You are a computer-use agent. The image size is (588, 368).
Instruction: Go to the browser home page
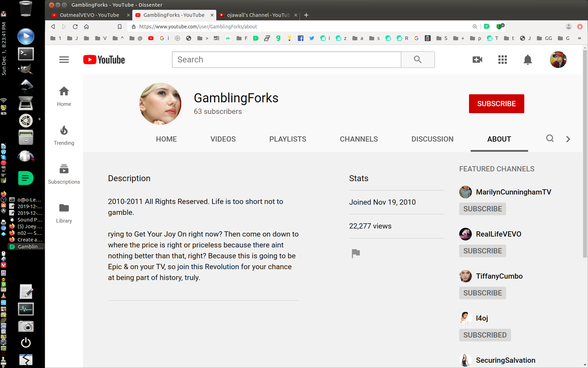[x=86, y=27]
